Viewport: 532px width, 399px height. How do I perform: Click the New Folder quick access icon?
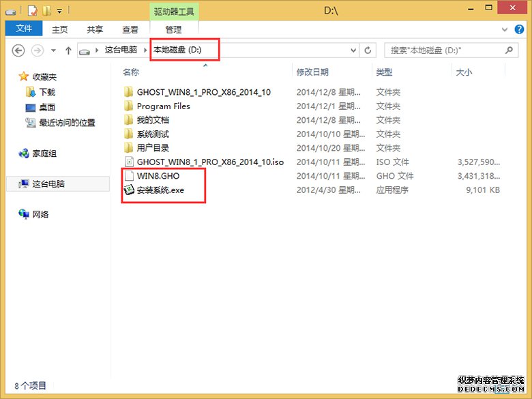click(47, 11)
